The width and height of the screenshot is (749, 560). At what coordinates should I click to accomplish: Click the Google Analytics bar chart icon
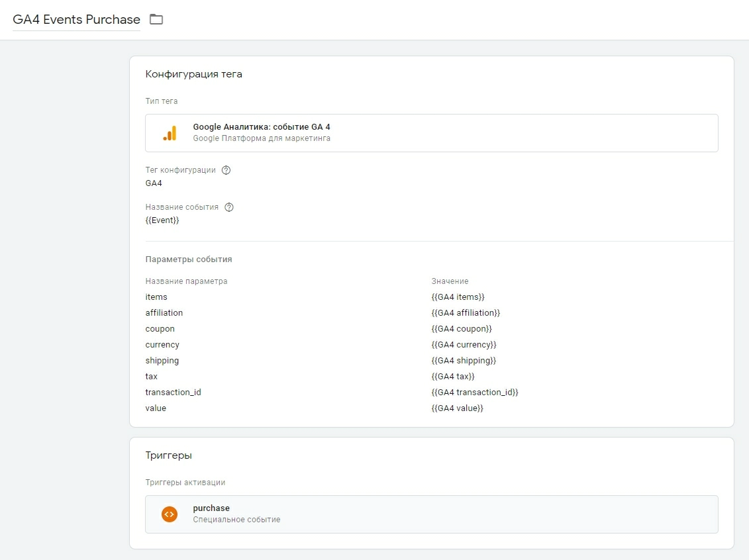pyautogui.click(x=170, y=133)
